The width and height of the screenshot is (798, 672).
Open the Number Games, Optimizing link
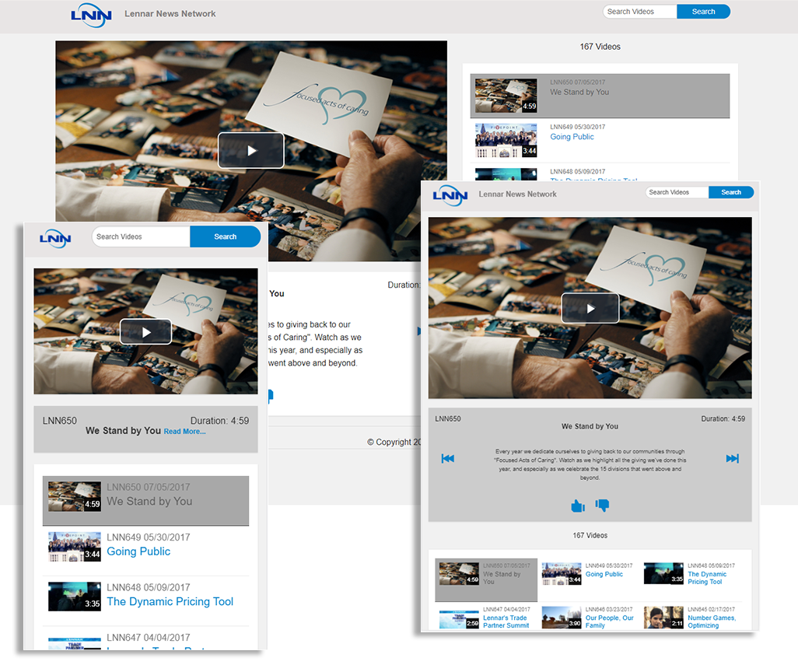tap(712, 621)
